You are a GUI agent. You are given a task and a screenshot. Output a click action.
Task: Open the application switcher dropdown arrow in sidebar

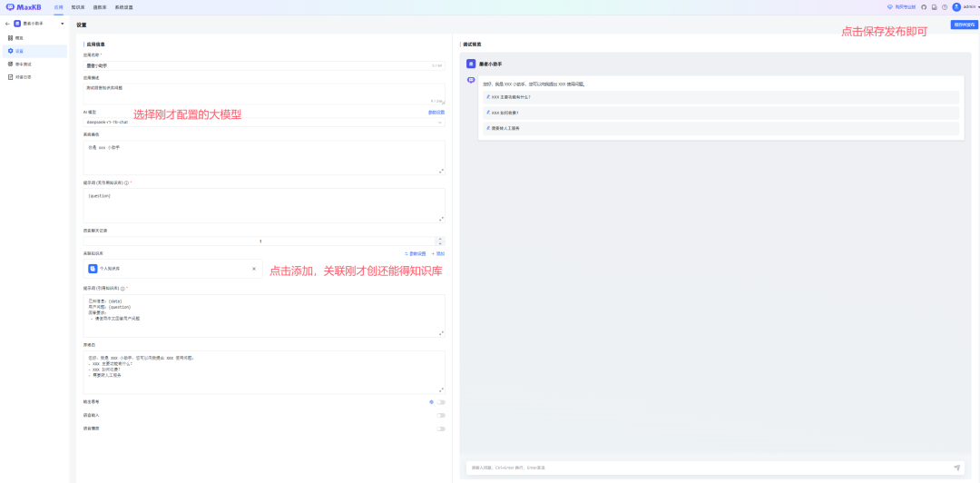[63, 24]
